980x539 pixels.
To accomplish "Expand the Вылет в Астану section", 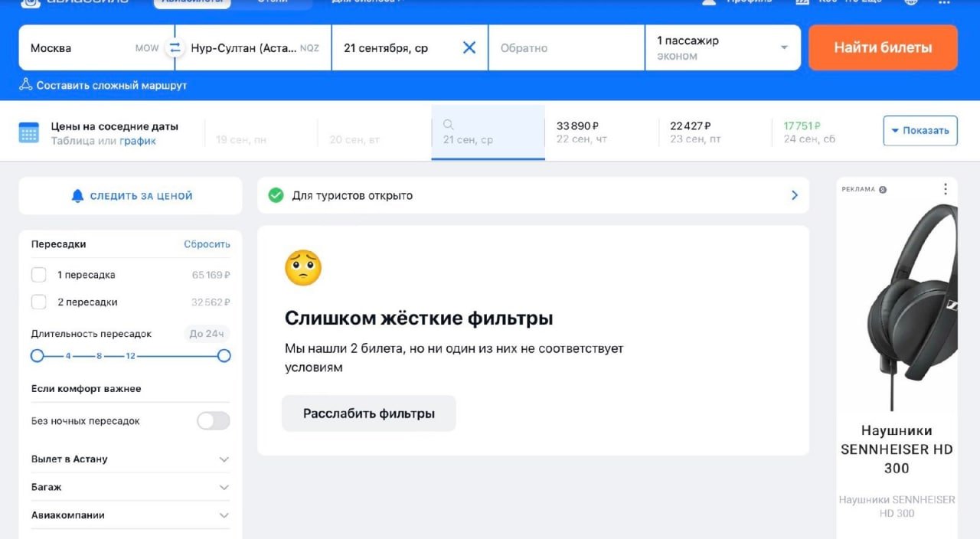I will (130, 459).
